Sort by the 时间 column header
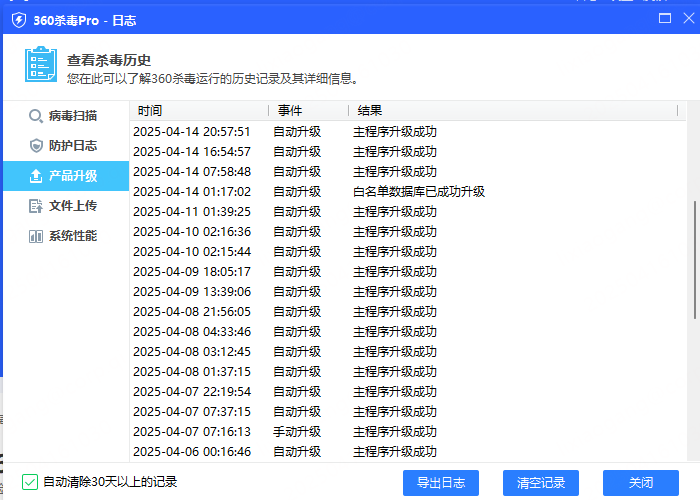Image resolution: width=700 pixels, height=500 pixels. (199, 110)
